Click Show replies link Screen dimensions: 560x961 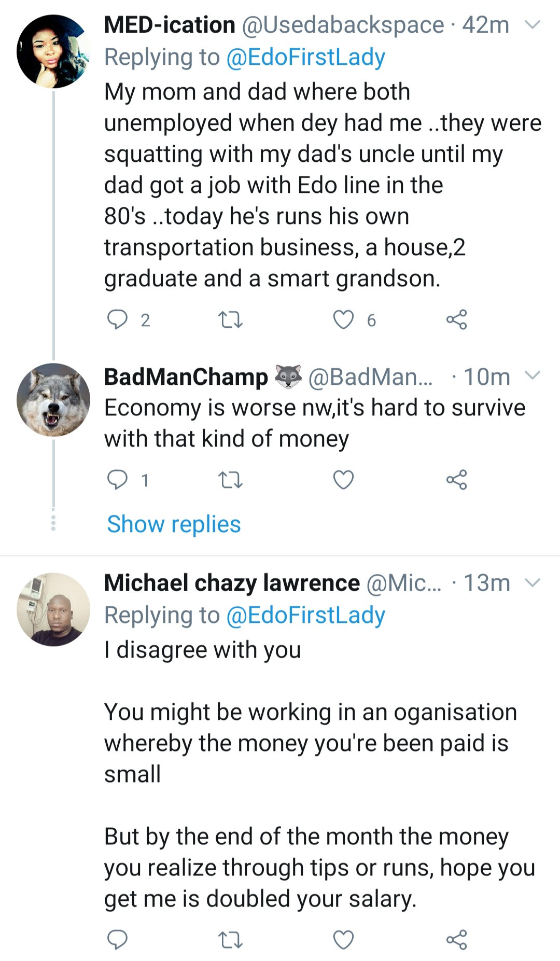(x=174, y=524)
